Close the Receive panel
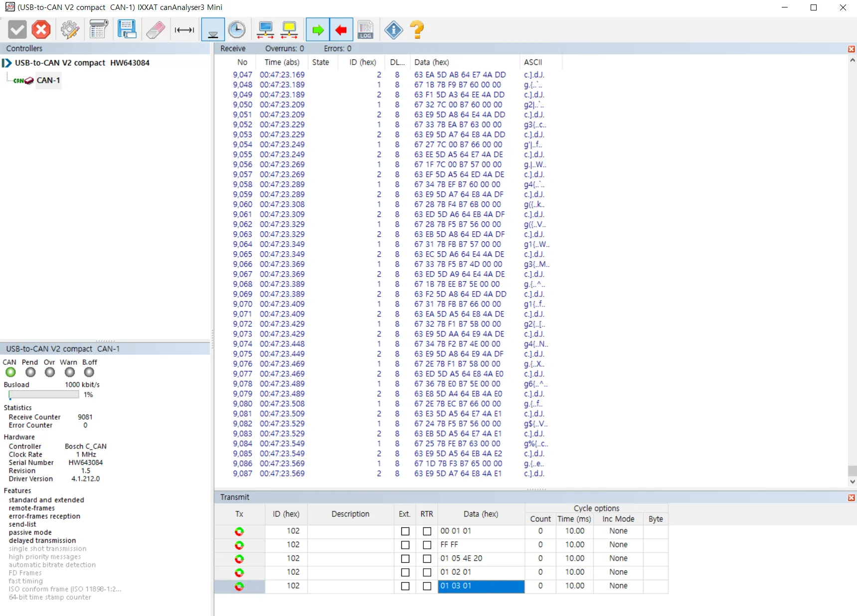857x616 pixels. point(851,49)
